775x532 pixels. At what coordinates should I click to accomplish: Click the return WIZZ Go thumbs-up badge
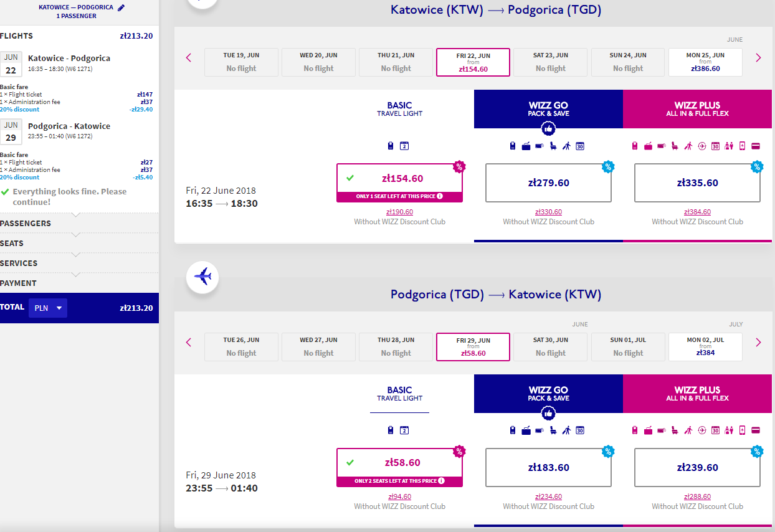click(548, 414)
